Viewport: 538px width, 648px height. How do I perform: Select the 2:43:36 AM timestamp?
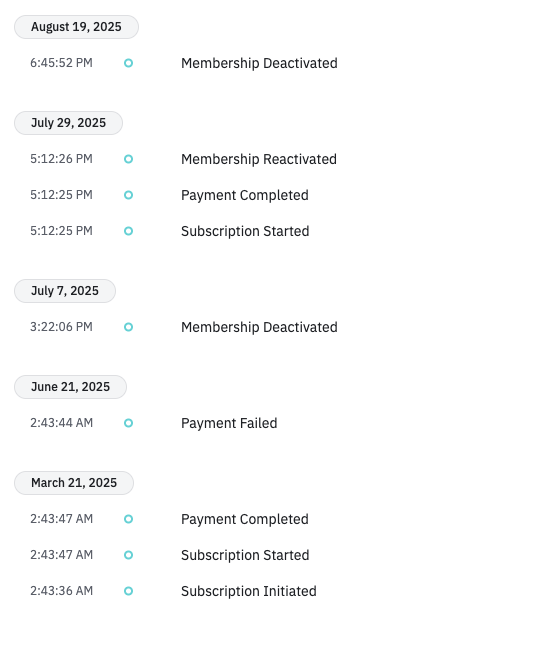62,591
